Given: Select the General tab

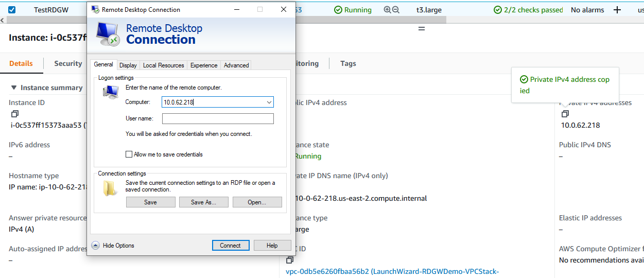Looking at the screenshot, I should (103, 64).
